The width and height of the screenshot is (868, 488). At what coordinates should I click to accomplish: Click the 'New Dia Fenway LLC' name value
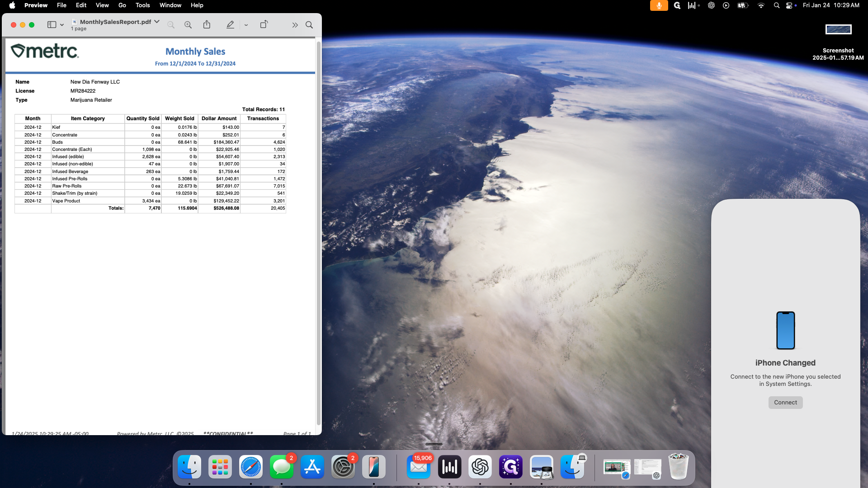coord(95,82)
